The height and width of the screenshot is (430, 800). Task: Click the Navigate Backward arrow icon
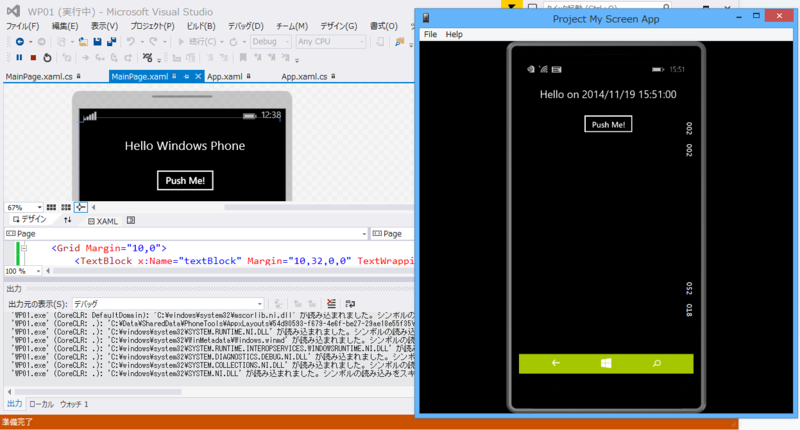[x=19, y=41]
